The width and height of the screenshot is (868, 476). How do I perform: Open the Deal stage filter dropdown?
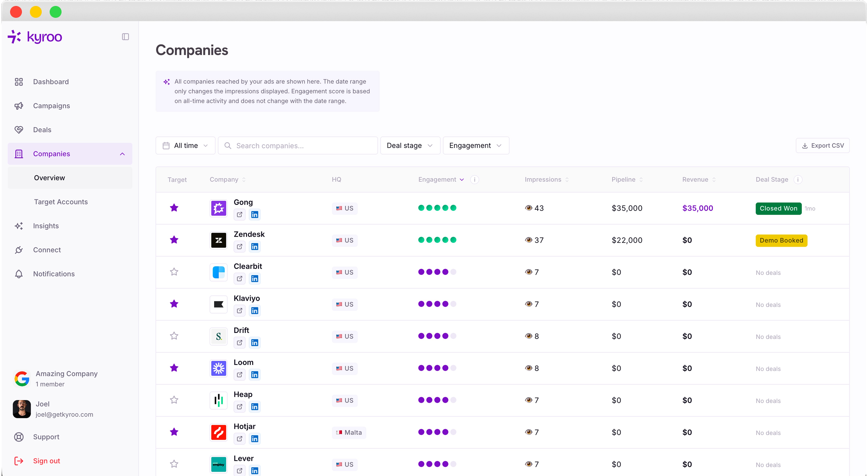410,146
